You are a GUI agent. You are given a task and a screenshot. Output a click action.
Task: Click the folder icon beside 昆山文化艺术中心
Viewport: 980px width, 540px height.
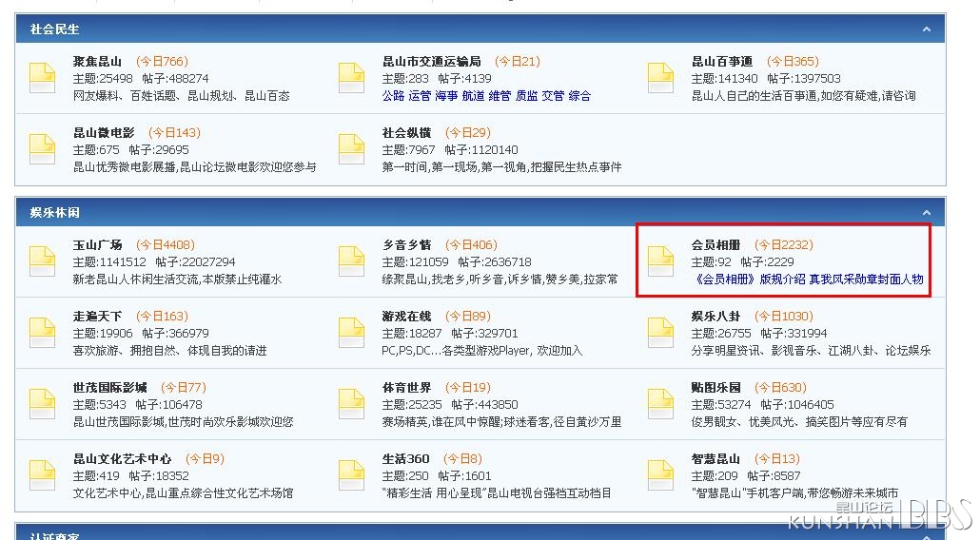point(43,475)
